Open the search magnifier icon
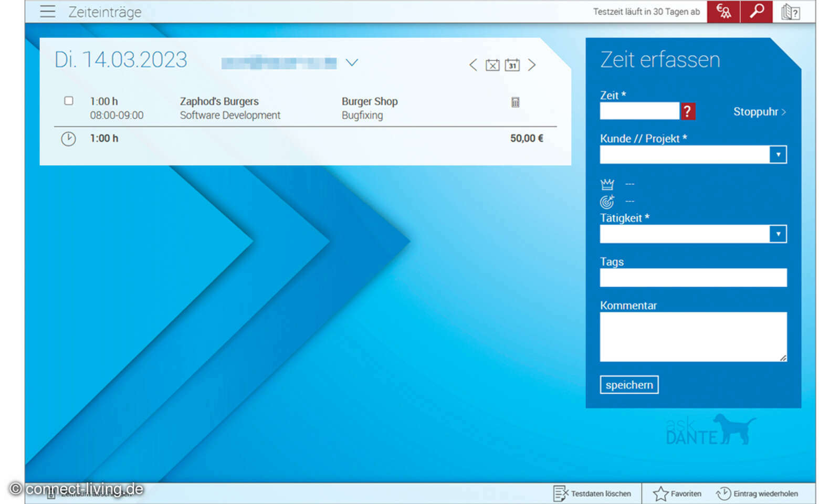 tap(757, 12)
